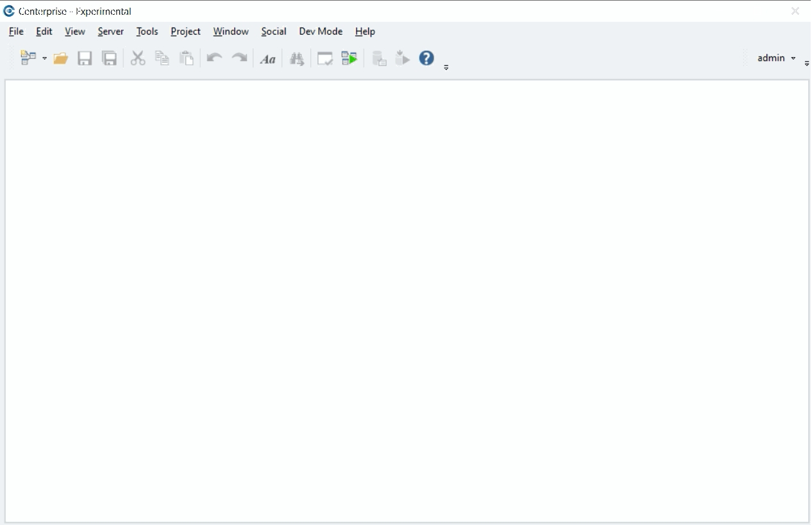Open the Project menu

(185, 31)
